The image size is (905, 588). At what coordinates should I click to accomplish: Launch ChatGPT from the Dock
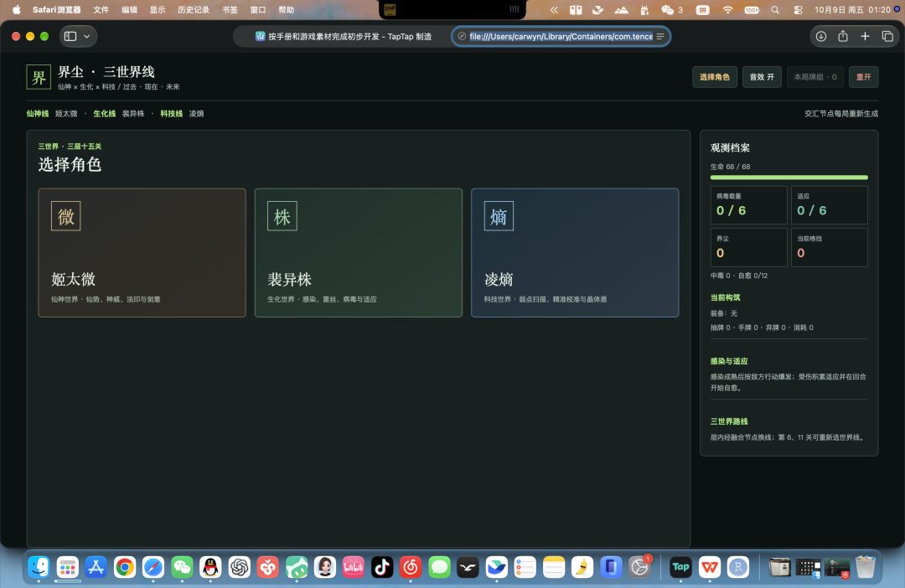(x=240, y=567)
